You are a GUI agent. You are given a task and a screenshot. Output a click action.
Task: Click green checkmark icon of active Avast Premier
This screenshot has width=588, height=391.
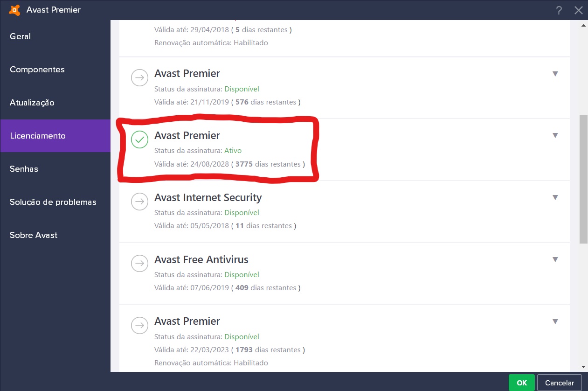(139, 140)
